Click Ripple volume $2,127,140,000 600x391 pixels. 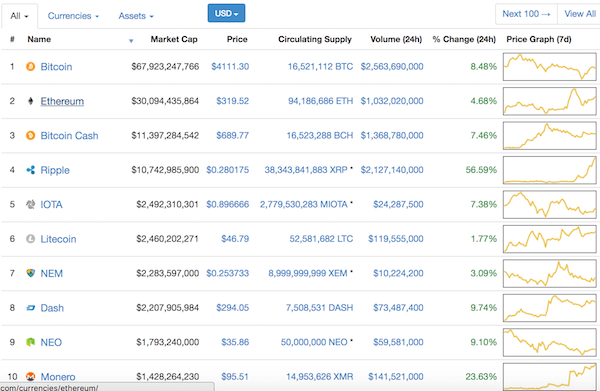pyautogui.click(x=392, y=170)
